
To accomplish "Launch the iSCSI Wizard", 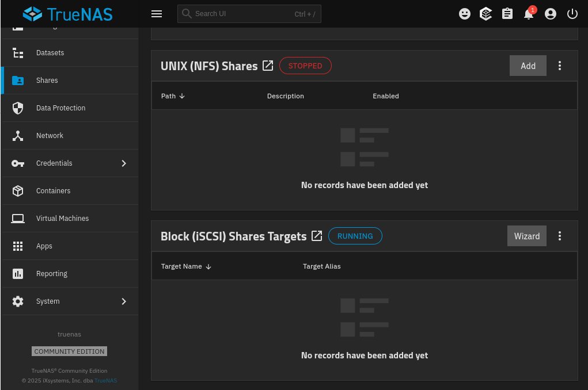I will (x=526, y=236).
